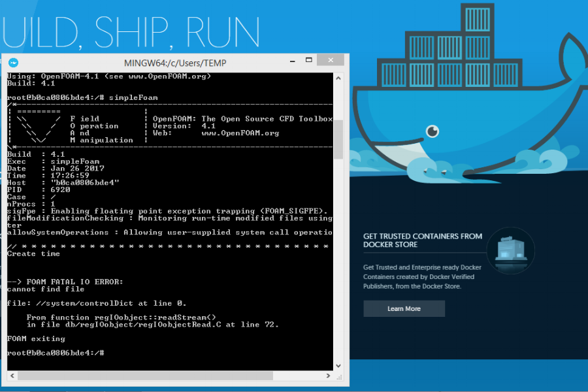
Task: Maximize the MINGW64 terminal window
Action: [308, 60]
